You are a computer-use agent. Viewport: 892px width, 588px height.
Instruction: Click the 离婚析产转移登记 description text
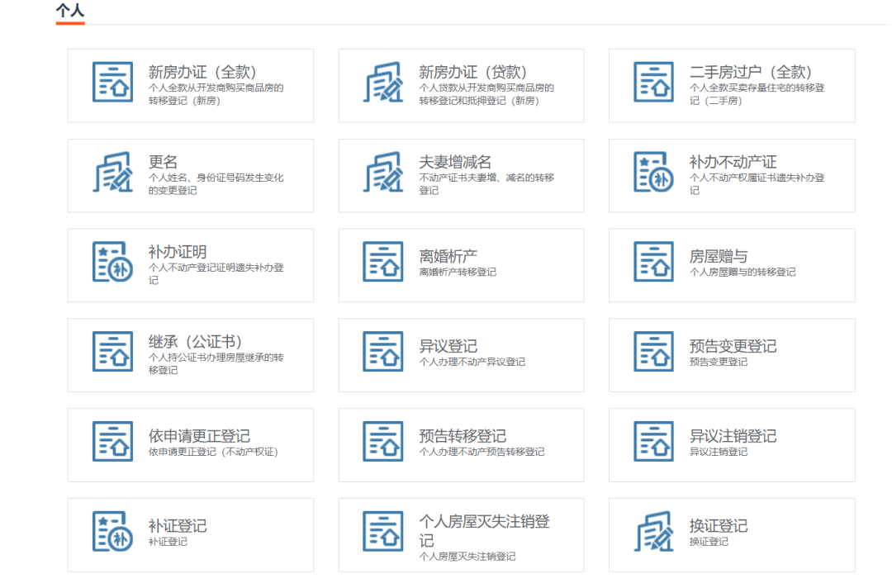(x=458, y=272)
